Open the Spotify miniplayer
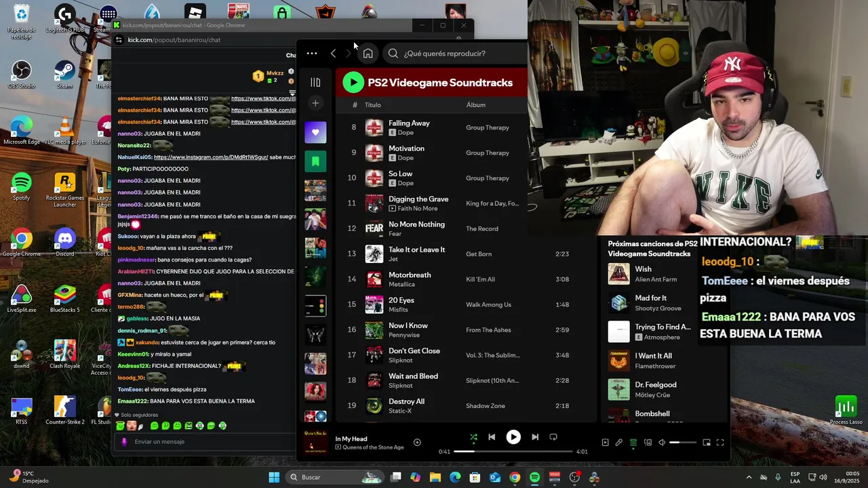 pyautogui.click(x=707, y=443)
